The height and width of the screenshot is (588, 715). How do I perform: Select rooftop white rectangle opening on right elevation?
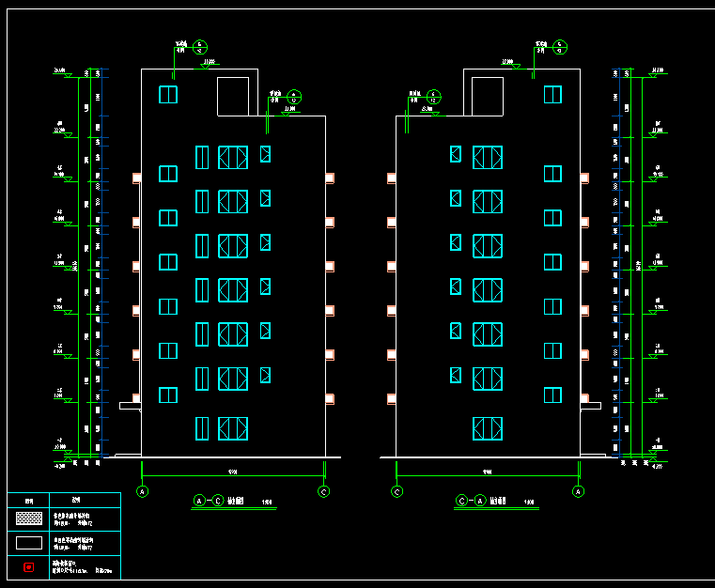click(x=488, y=97)
